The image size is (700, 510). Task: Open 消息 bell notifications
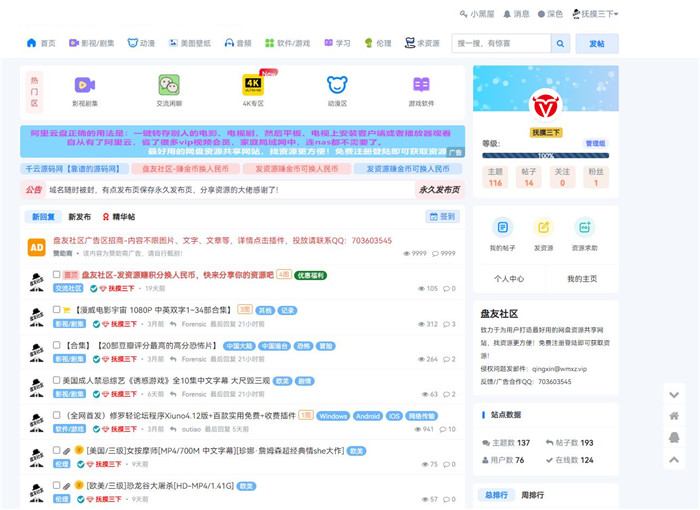click(516, 14)
